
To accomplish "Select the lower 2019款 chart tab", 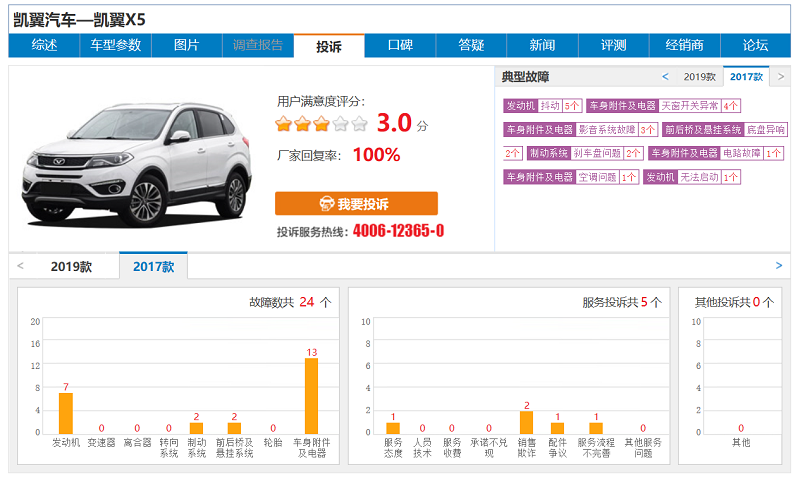I will 71,266.
